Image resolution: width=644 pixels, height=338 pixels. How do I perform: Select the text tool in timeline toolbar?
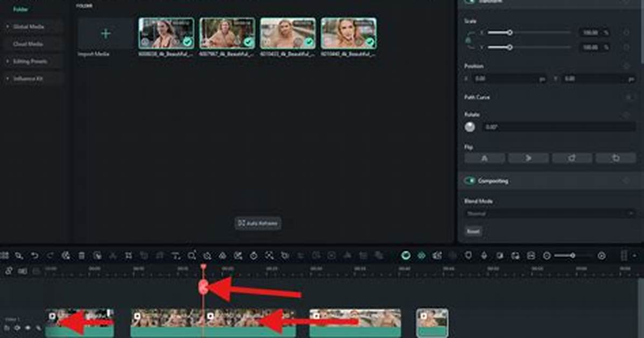click(x=176, y=256)
